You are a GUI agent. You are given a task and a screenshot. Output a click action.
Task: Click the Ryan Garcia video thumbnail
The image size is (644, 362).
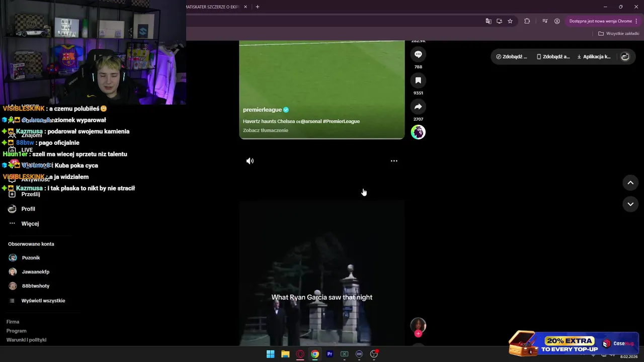pyautogui.click(x=322, y=273)
